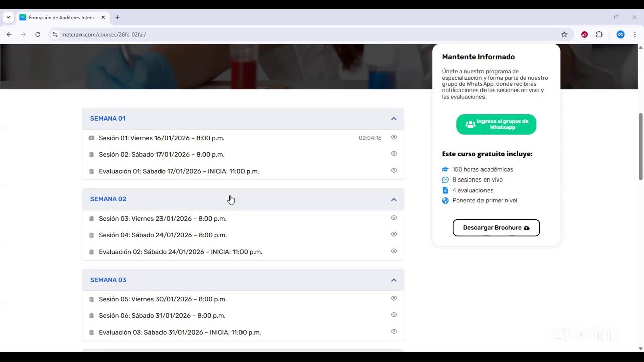Open a new tab with the plus icon
The image size is (644, 362).
(117, 17)
